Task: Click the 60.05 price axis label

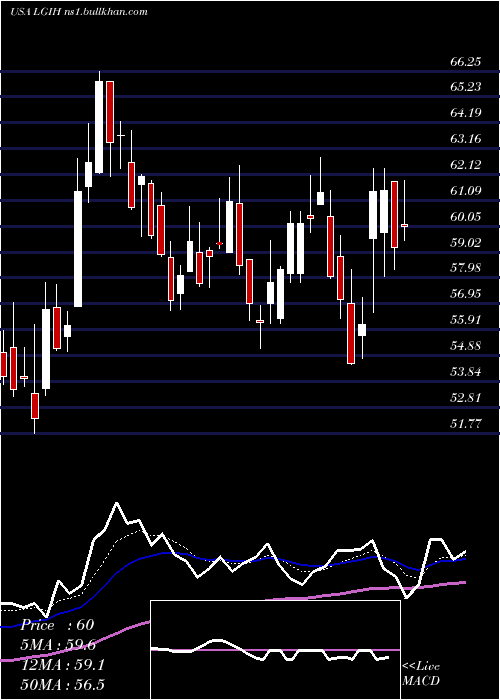Action: pyautogui.click(x=466, y=217)
